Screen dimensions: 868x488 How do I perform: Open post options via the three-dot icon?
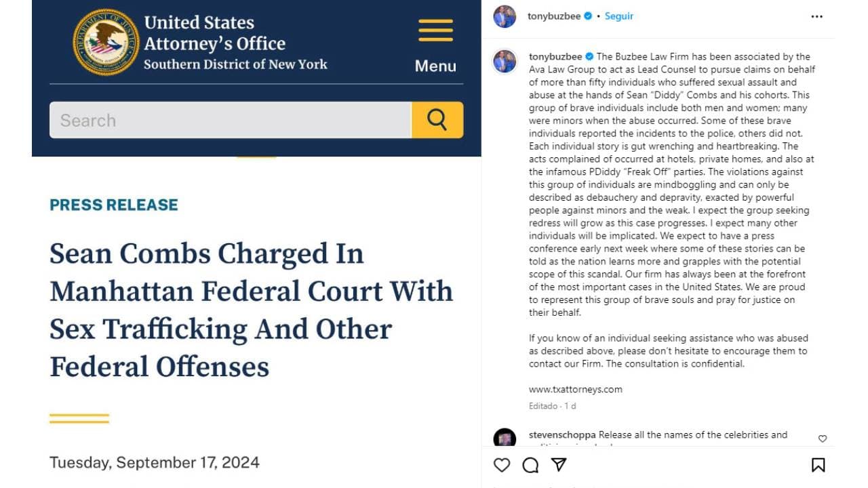tap(816, 15)
